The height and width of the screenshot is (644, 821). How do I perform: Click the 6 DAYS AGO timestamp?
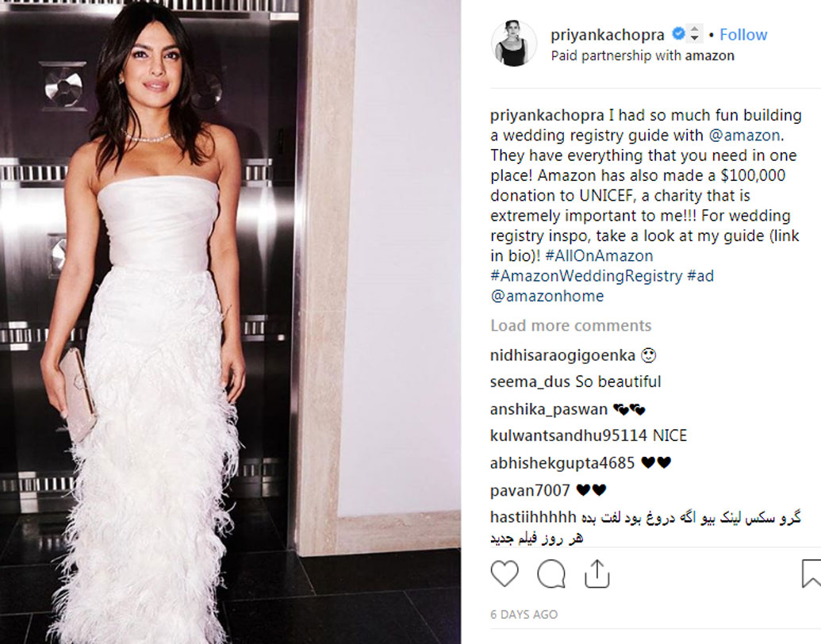tap(524, 614)
